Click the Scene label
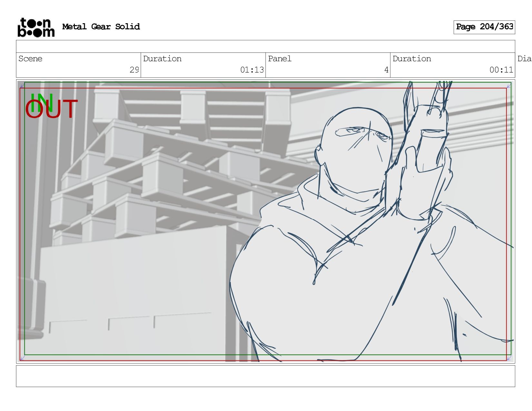Viewport: 532px width, 411px height. click(x=30, y=59)
